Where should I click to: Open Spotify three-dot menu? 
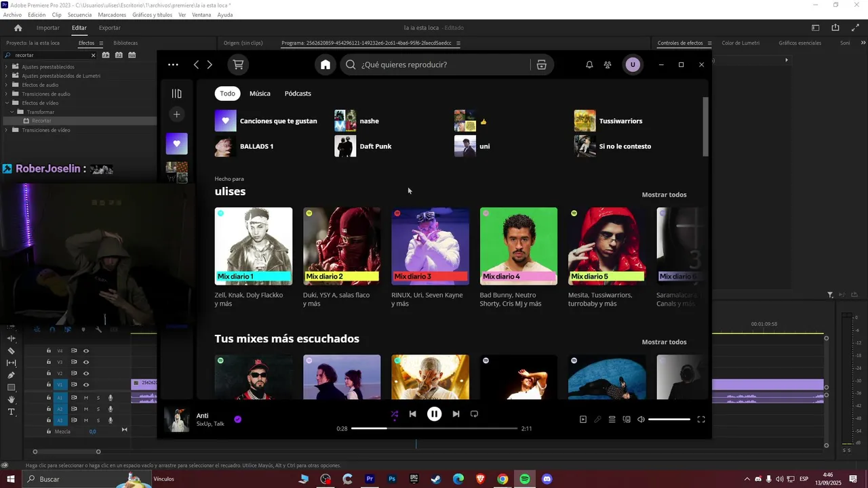tap(173, 64)
